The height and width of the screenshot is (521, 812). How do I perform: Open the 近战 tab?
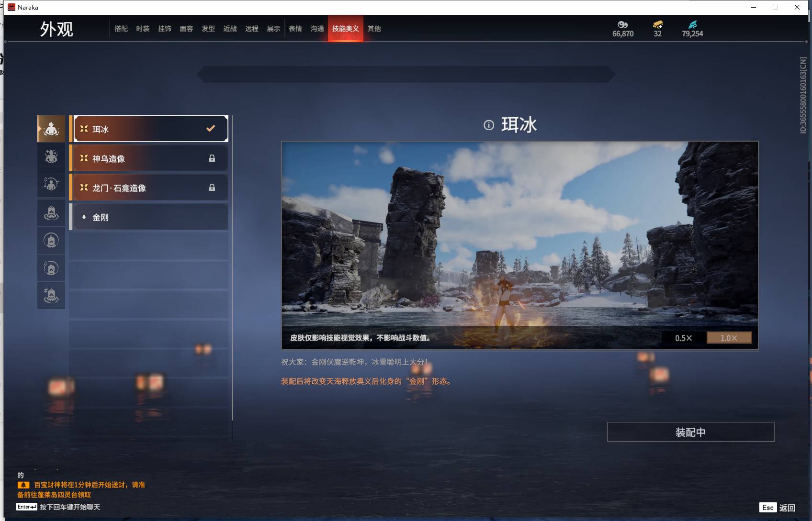[x=230, y=29]
